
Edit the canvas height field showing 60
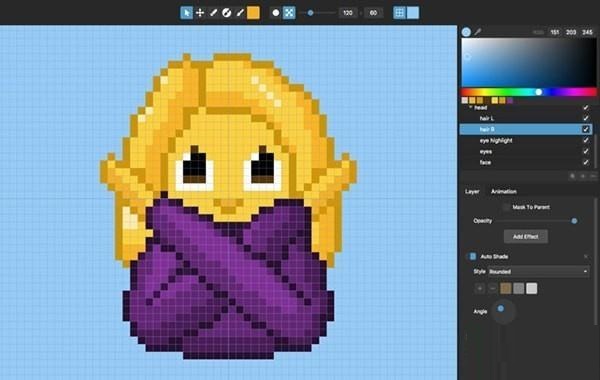[x=373, y=13]
